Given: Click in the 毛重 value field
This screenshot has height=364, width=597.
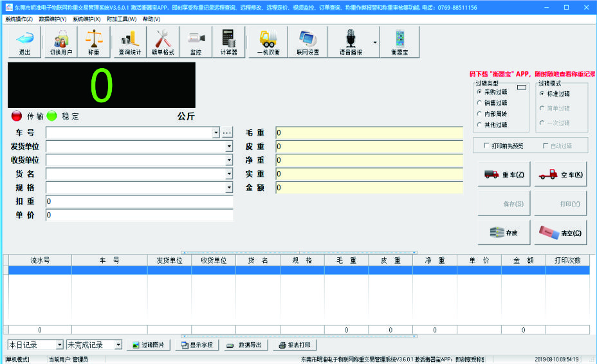Looking at the screenshot, I should 369,132.
